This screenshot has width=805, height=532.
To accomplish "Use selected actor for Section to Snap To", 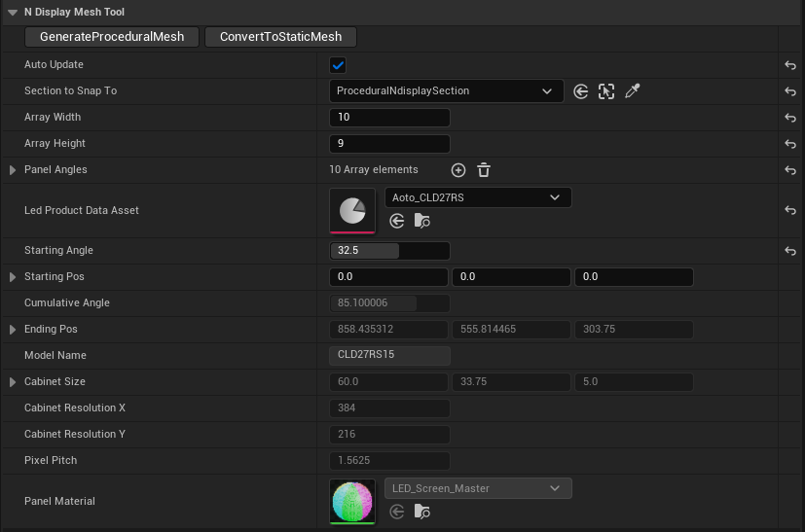I will [581, 91].
